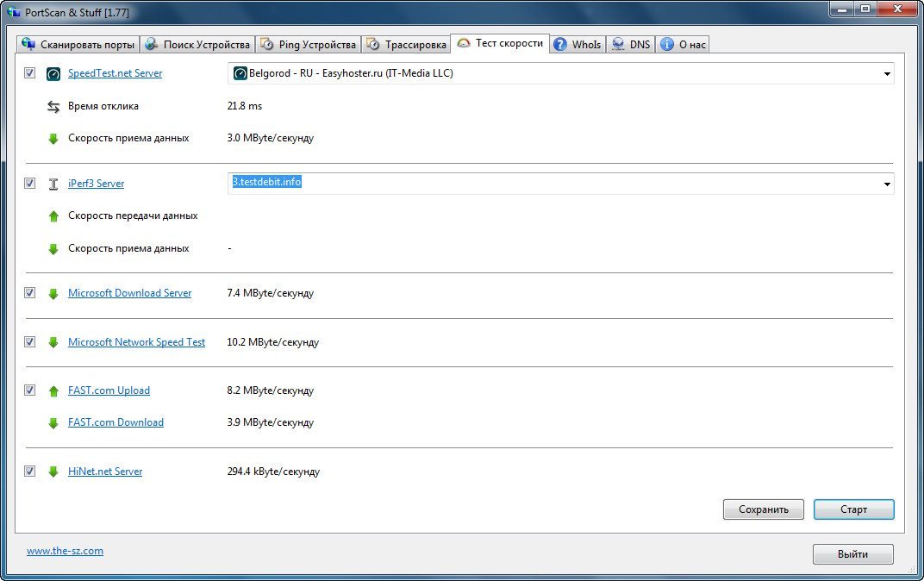Image resolution: width=924 pixels, height=581 pixels.
Task: Go to the Ping Устройства tab
Action: (x=309, y=44)
